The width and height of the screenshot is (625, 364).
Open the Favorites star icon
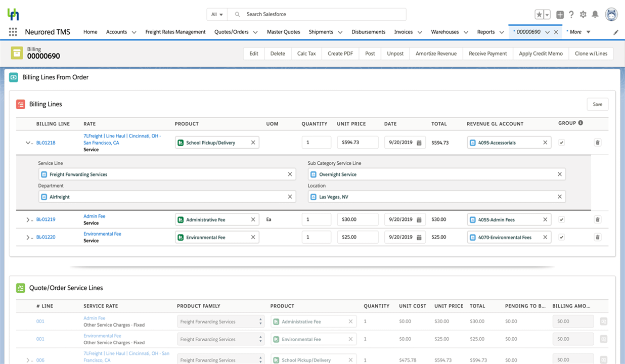pyautogui.click(x=539, y=15)
